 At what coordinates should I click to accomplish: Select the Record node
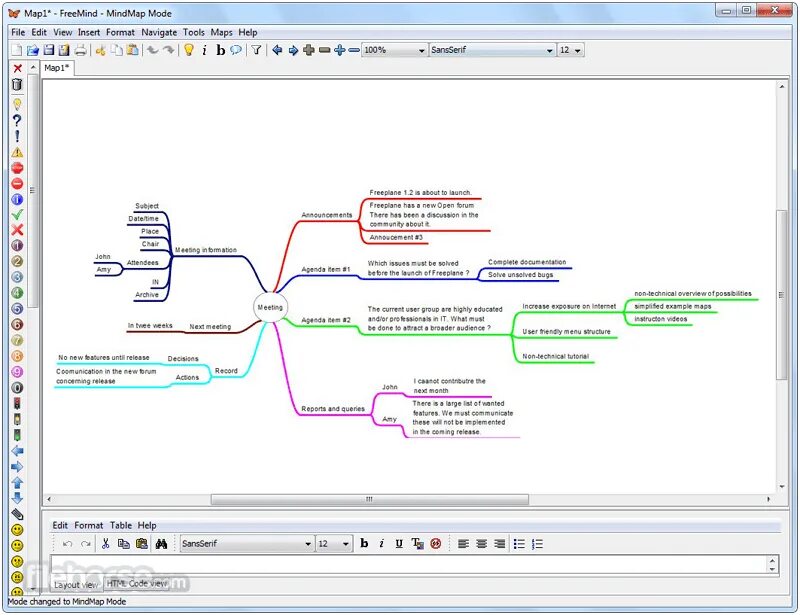[x=226, y=371]
